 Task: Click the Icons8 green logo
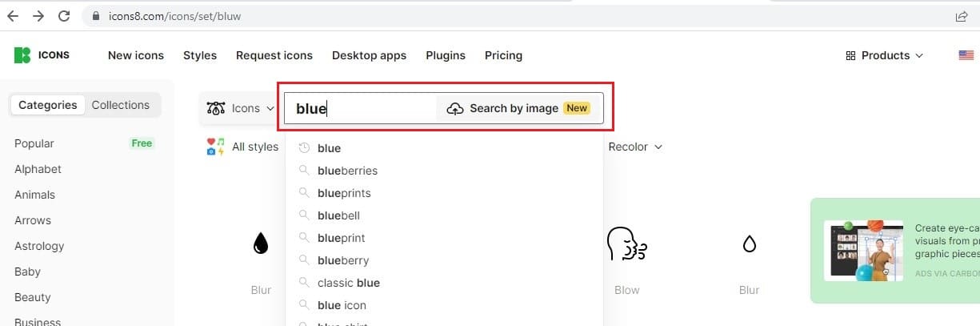coord(22,55)
